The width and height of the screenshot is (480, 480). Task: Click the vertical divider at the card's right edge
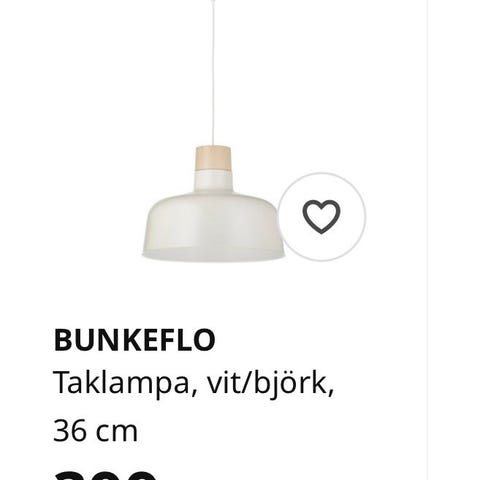click(427, 240)
